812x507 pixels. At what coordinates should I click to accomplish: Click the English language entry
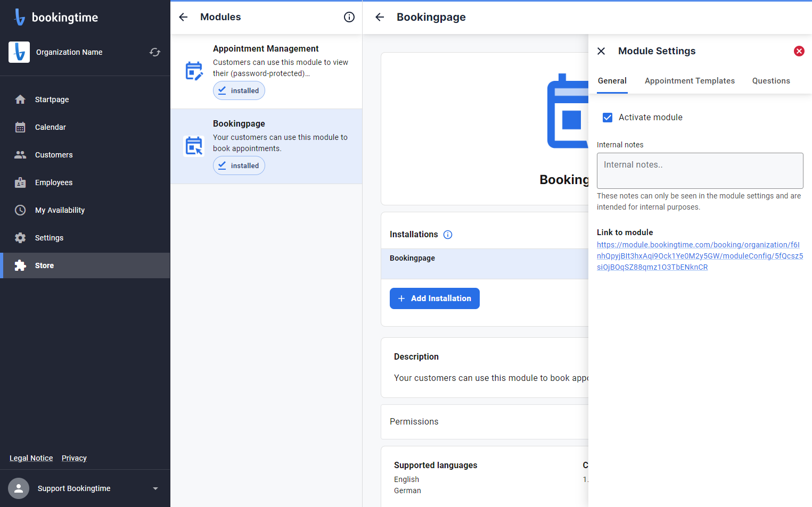[407, 479]
